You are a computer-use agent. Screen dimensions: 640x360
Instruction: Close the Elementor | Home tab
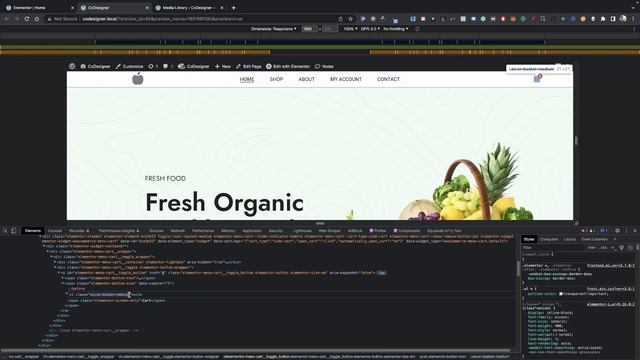(x=73, y=7)
